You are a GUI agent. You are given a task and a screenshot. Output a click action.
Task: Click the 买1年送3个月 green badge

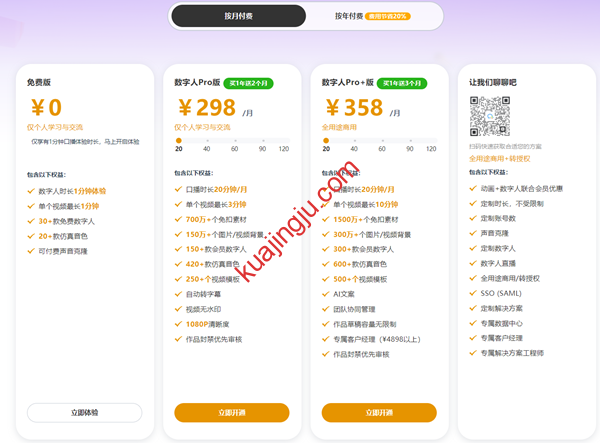pyautogui.click(x=402, y=83)
